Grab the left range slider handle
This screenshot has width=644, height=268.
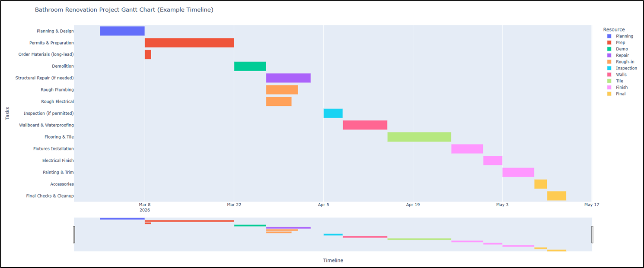click(74, 234)
